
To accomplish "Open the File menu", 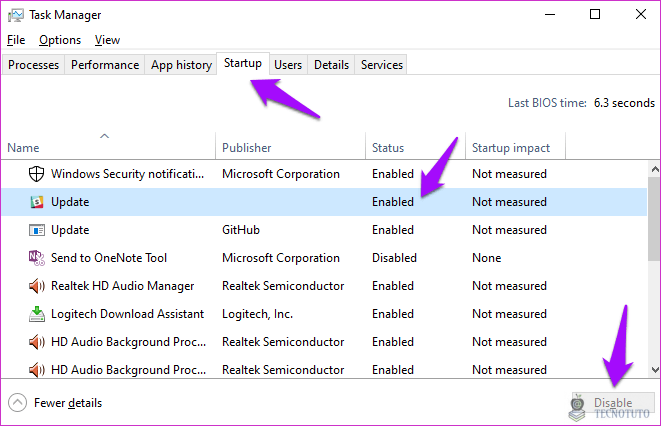I will pos(16,40).
